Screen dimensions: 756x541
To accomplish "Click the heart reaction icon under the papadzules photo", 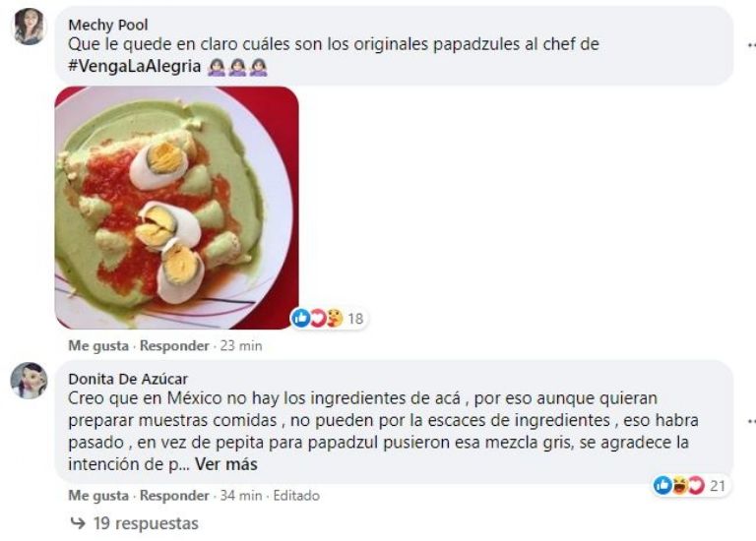I will pos(317,318).
